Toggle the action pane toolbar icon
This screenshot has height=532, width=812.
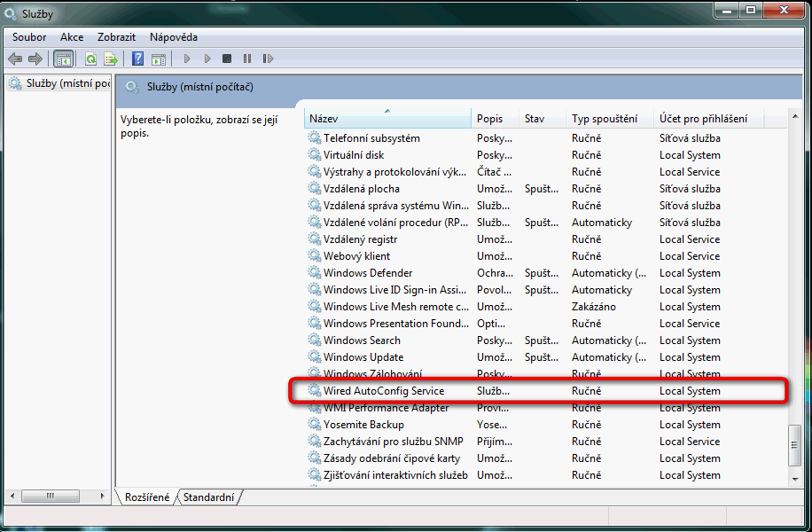pos(159,59)
